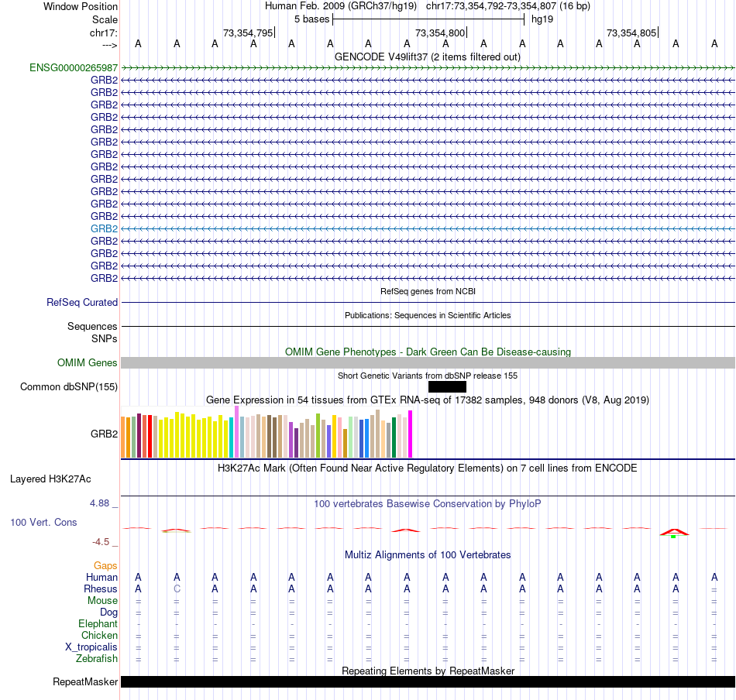Click the Zebrafish species label

pyautogui.click(x=97, y=658)
